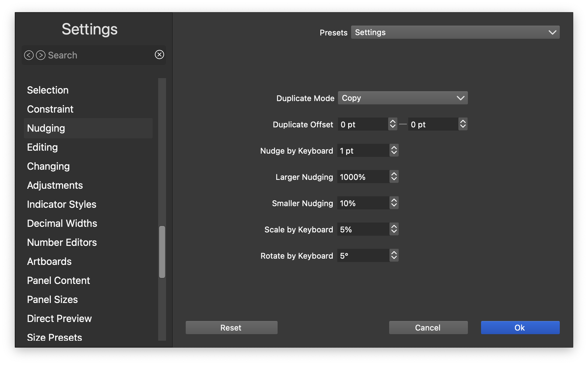This screenshot has width=588, height=365.
Task: Click the Scale by Keyboard stepper
Action: 394,229
